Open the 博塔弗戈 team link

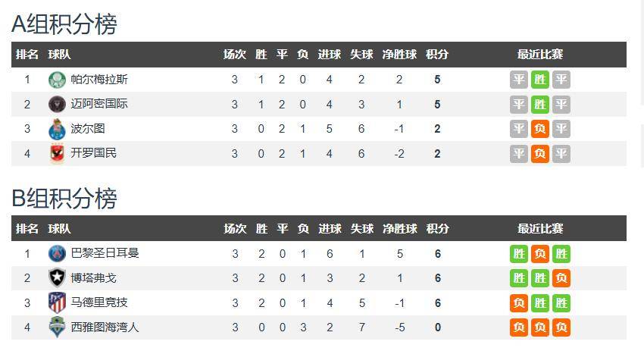(94, 277)
